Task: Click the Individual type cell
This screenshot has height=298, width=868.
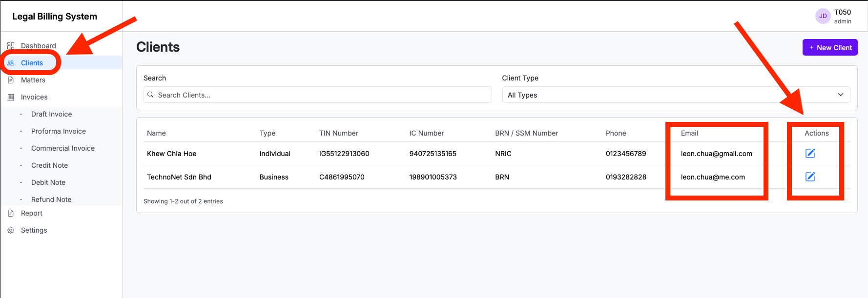Action: pos(275,154)
